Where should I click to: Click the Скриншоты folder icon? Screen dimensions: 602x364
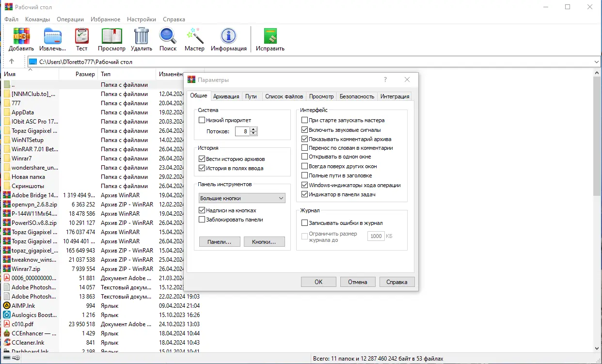7,186
